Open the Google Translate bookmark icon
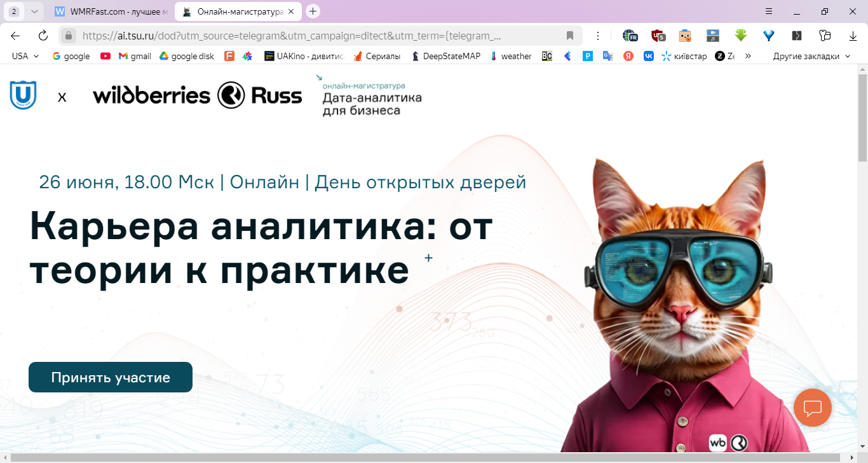The image size is (868, 463). coord(608,56)
